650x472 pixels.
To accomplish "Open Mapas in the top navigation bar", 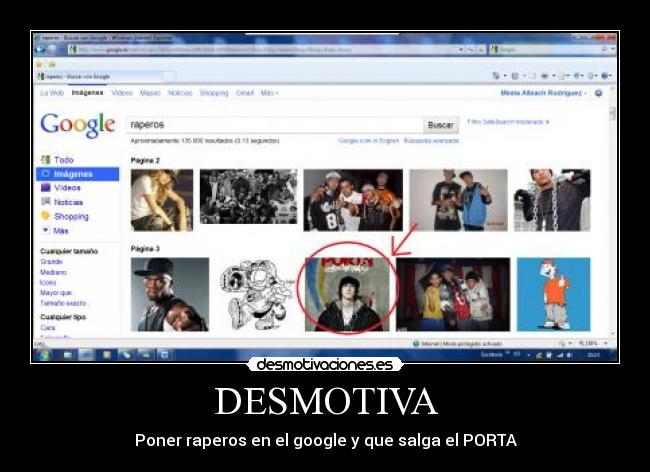I will [150, 93].
